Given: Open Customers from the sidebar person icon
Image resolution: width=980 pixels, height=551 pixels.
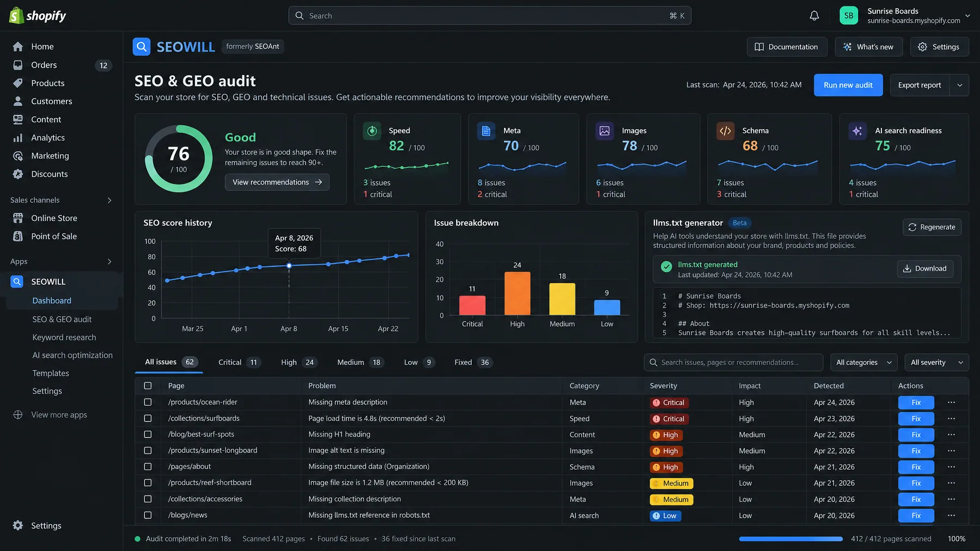Looking at the screenshot, I should pos(18,101).
